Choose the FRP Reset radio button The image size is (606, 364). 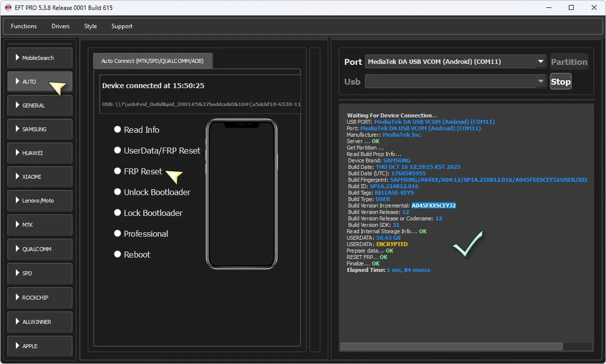coord(118,171)
